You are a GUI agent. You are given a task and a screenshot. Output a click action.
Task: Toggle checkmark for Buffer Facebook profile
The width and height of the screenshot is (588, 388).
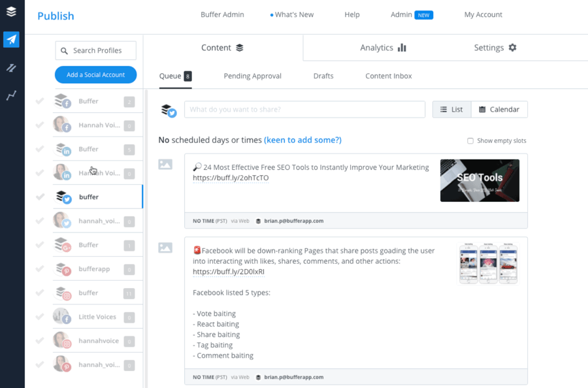(x=40, y=101)
